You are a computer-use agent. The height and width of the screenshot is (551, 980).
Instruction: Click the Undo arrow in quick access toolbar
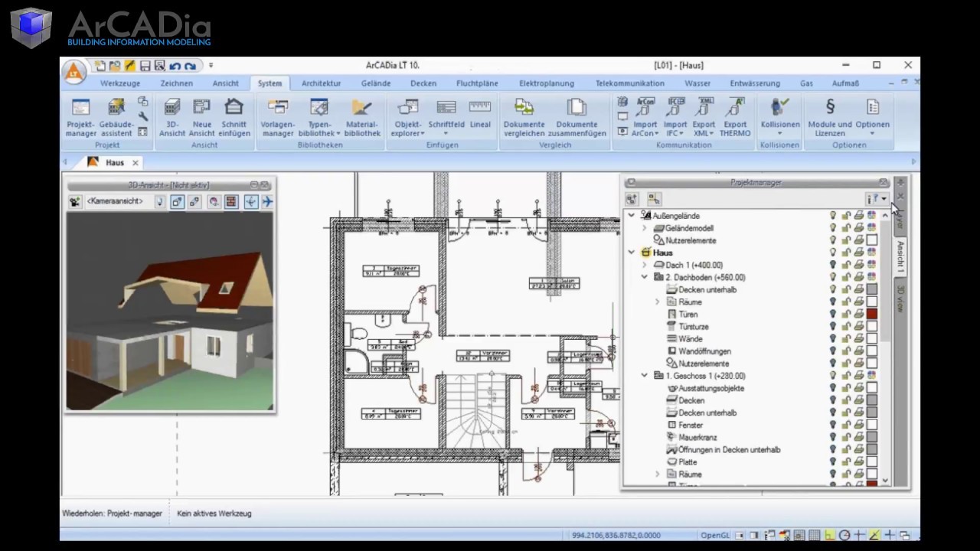pos(175,66)
